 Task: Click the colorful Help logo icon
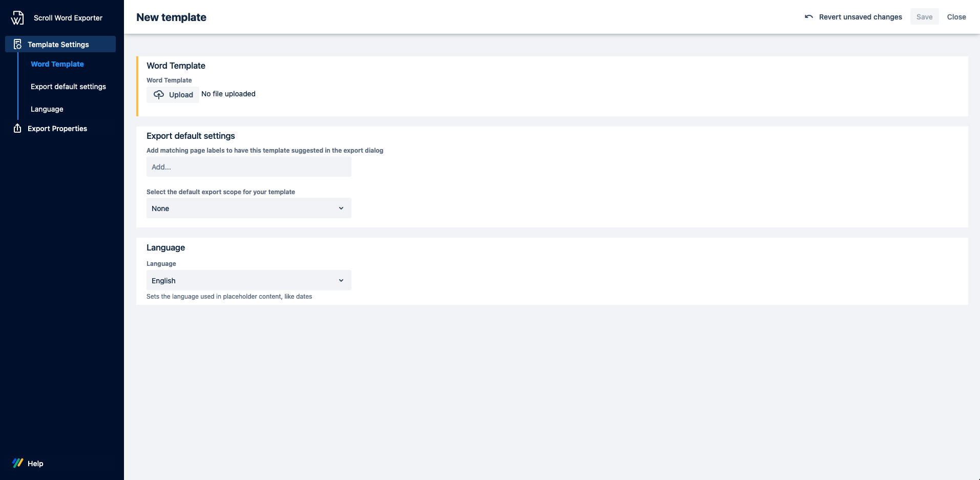tap(17, 463)
